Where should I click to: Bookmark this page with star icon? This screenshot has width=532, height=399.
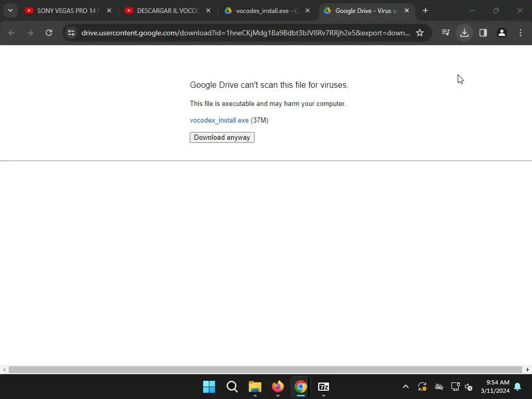tap(420, 33)
